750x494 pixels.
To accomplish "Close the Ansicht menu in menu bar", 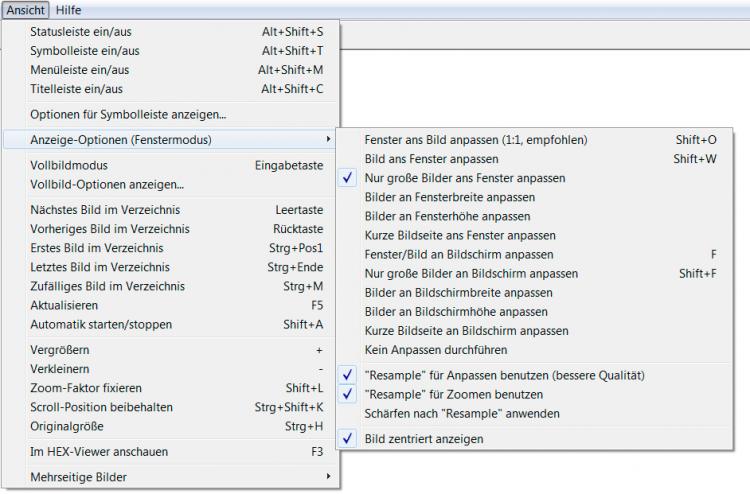I will [x=26, y=9].
